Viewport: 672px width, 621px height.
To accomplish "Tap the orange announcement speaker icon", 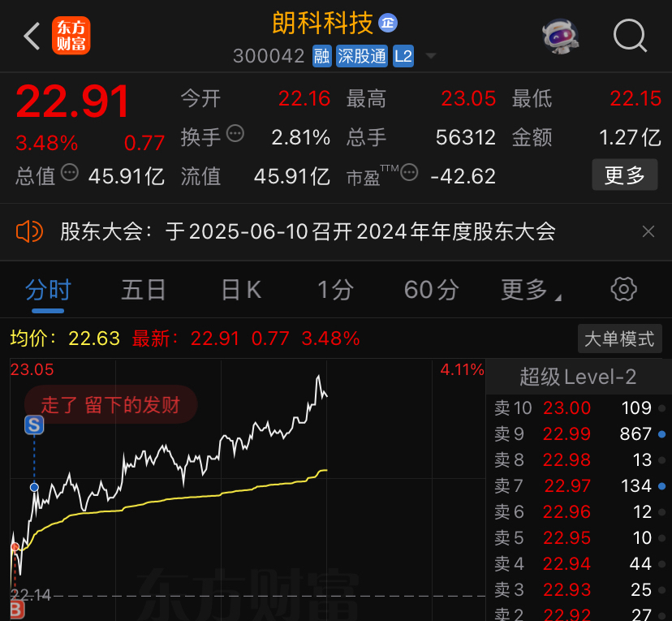I will [x=29, y=232].
